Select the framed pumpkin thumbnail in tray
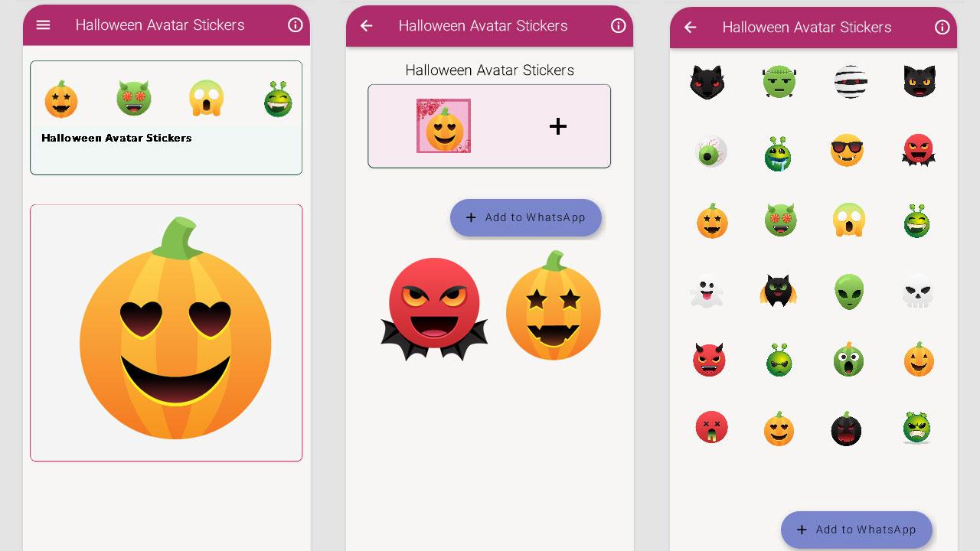This screenshot has width=980, height=551. (444, 126)
